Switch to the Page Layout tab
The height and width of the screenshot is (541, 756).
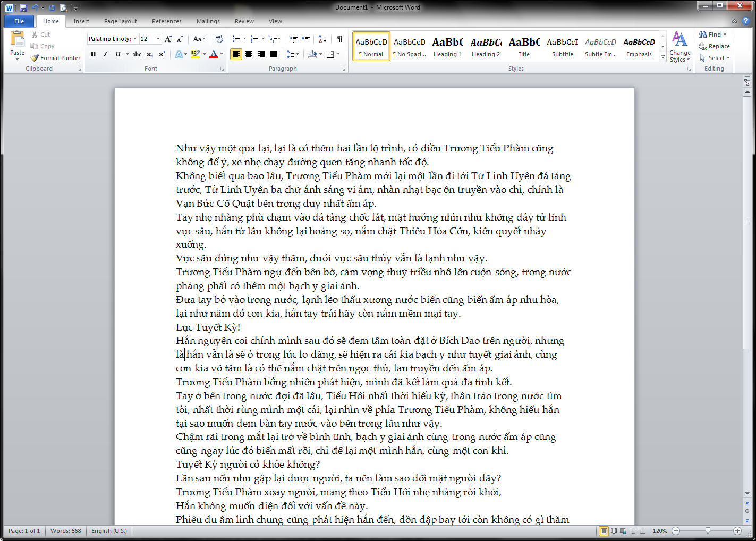(120, 21)
